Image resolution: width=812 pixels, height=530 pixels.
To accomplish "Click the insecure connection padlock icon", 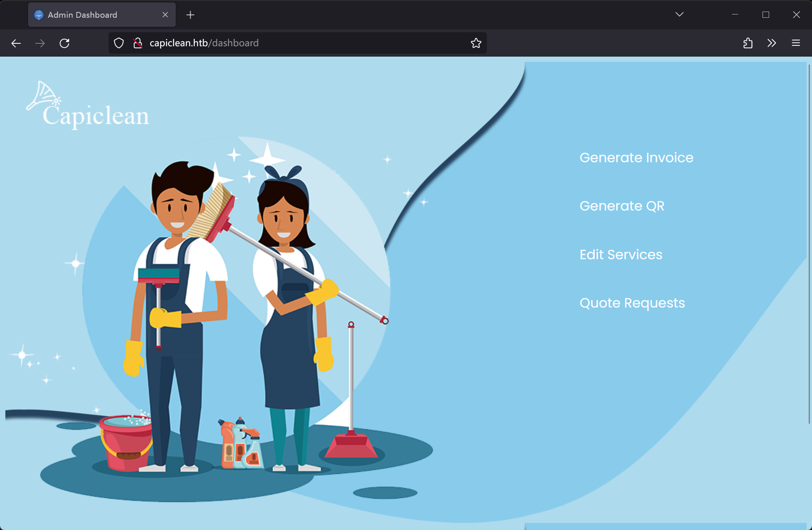I will [138, 43].
